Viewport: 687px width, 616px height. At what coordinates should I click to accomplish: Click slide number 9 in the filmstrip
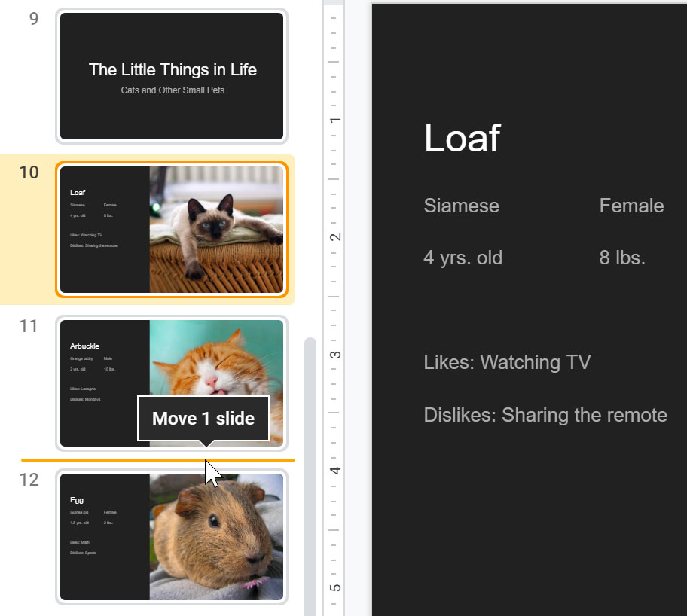(x=34, y=19)
